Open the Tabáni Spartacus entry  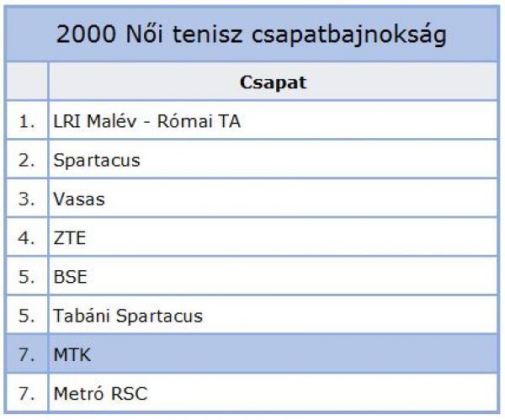(128, 316)
